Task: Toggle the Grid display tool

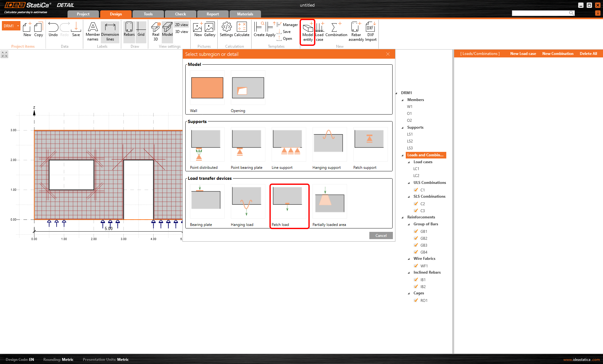Action: pyautogui.click(x=141, y=30)
